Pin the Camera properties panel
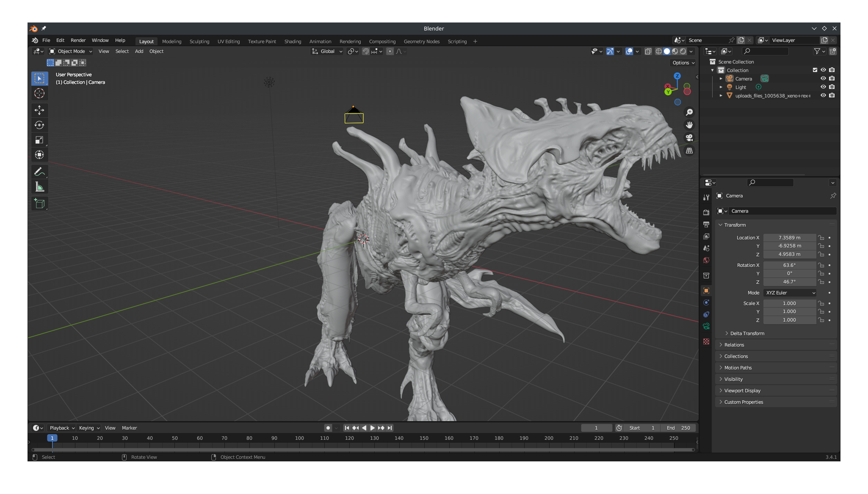This screenshot has width=868, height=494. point(833,196)
